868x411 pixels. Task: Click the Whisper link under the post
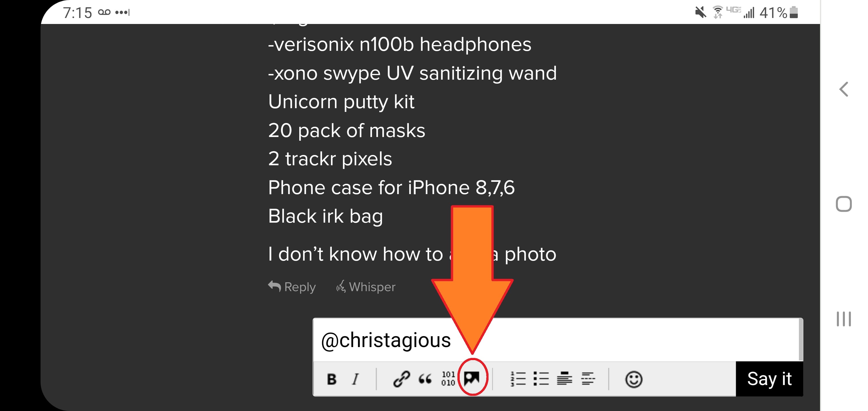(365, 287)
